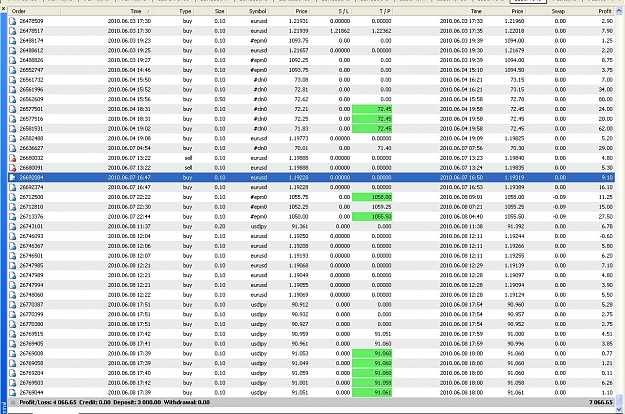This screenshot has width=625, height=414.
Task: Click the buy icon for order 26561996
Action: click(x=13, y=90)
